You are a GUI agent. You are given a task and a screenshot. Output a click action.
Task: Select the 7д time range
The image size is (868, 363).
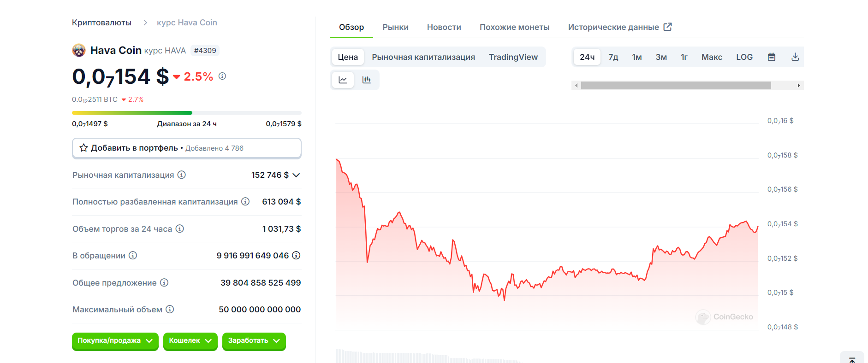pyautogui.click(x=613, y=57)
